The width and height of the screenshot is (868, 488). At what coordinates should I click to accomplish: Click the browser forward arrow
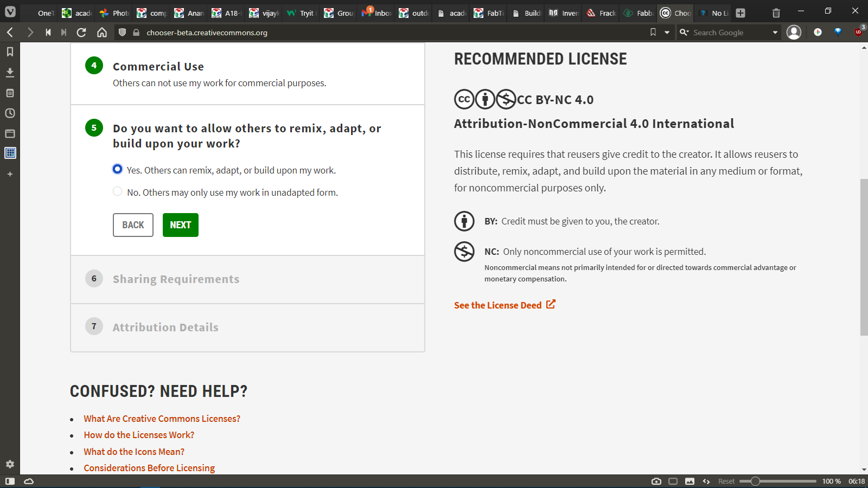click(x=30, y=33)
